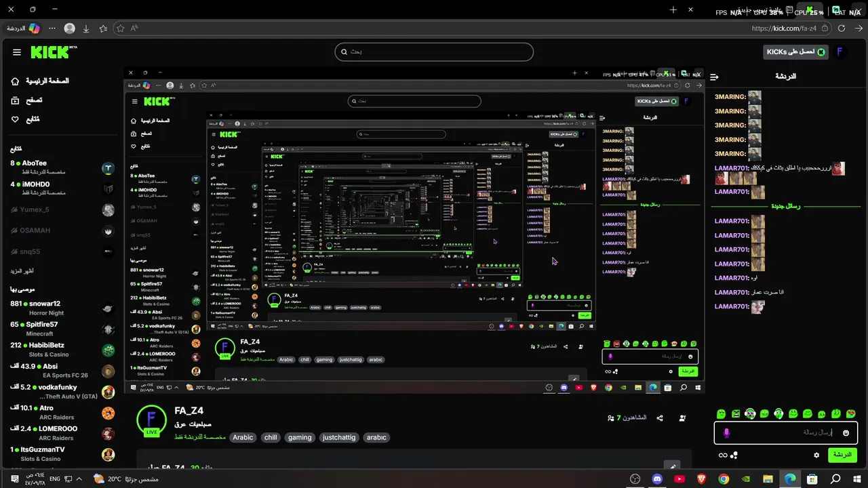Open Discord from the taskbar
This screenshot has height=488, width=868.
tap(656, 479)
